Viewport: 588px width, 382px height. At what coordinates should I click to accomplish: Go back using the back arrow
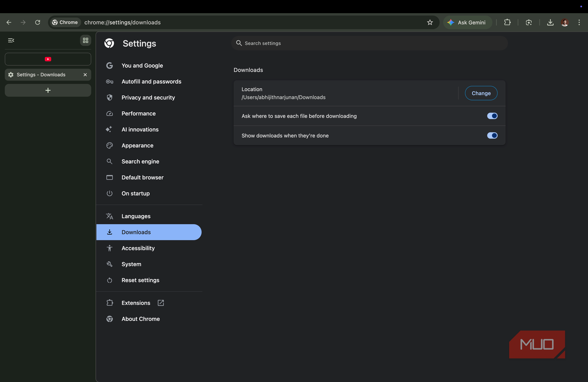(9, 22)
